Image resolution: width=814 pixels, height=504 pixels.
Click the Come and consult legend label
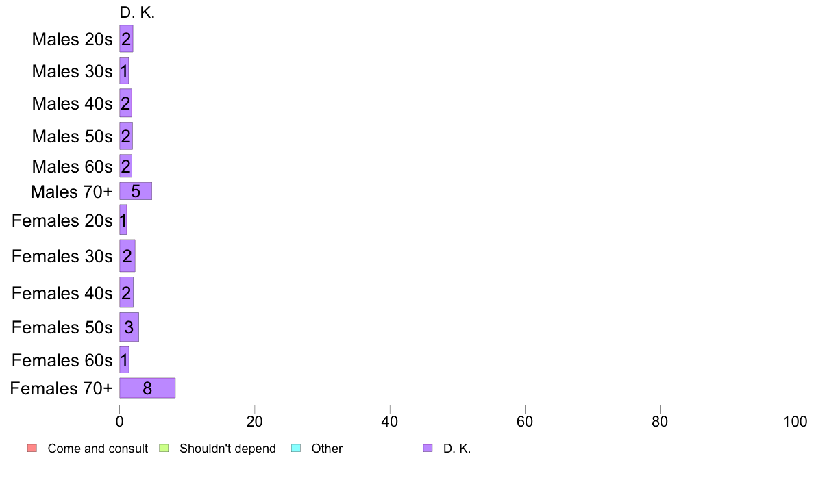coord(97,449)
